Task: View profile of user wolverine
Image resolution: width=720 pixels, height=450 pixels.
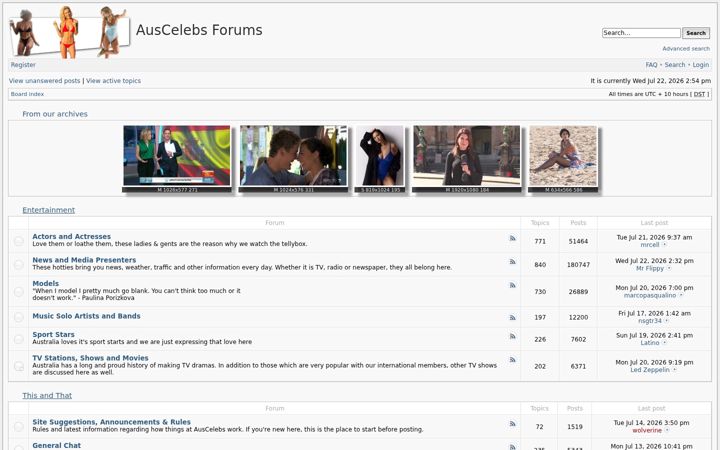Action: 647,430
